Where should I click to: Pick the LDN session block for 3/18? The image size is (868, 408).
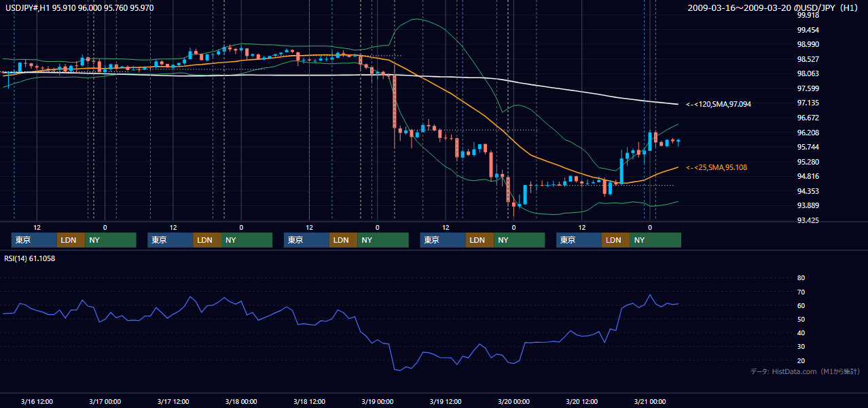point(344,240)
